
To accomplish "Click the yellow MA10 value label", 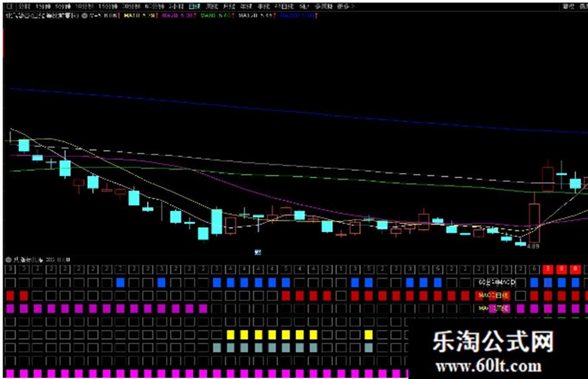I will click(x=140, y=16).
